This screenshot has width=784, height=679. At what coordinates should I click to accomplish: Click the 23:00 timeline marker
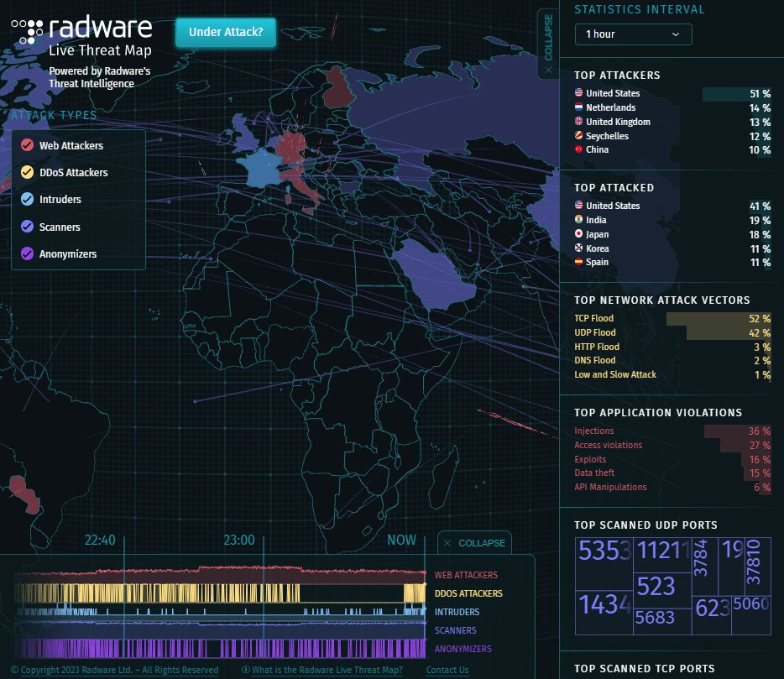239,541
